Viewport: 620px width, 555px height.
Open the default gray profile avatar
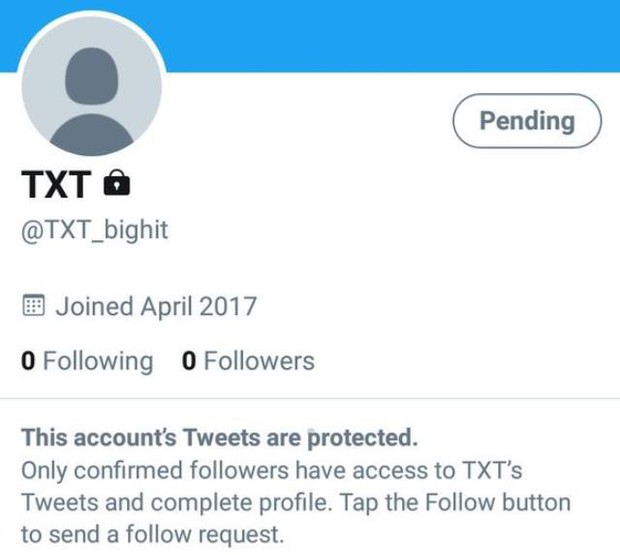92,86
